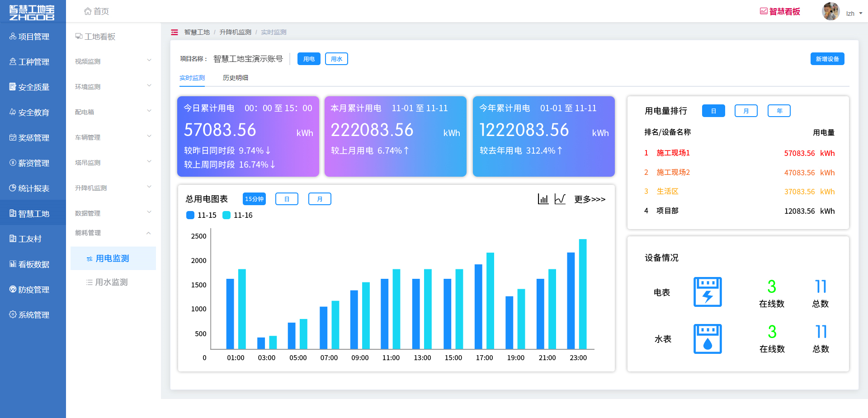Click the water meter icon
This screenshot has height=418, width=868.
[x=708, y=339]
